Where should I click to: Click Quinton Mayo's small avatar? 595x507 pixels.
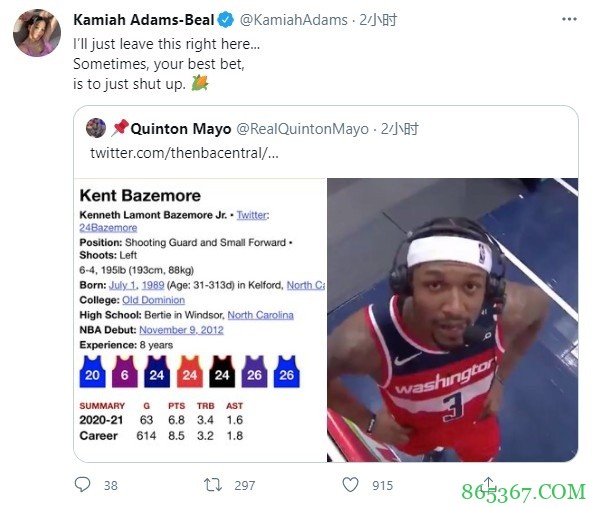pyautogui.click(x=96, y=128)
